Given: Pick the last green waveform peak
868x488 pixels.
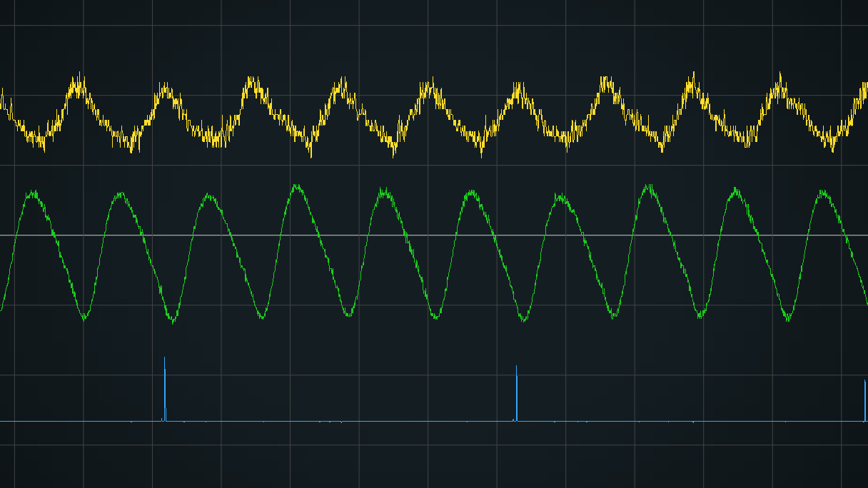Looking at the screenshot, I should pyautogui.click(x=824, y=193).
